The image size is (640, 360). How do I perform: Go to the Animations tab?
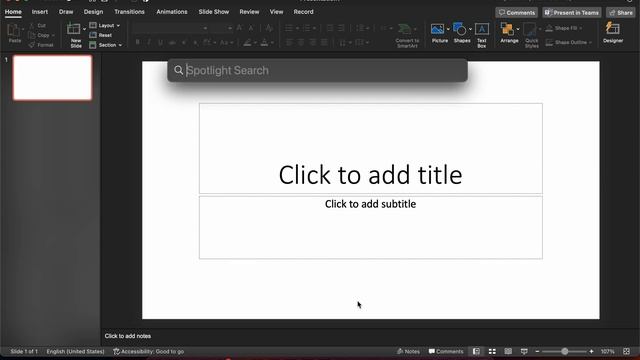(x=172, y=12)
